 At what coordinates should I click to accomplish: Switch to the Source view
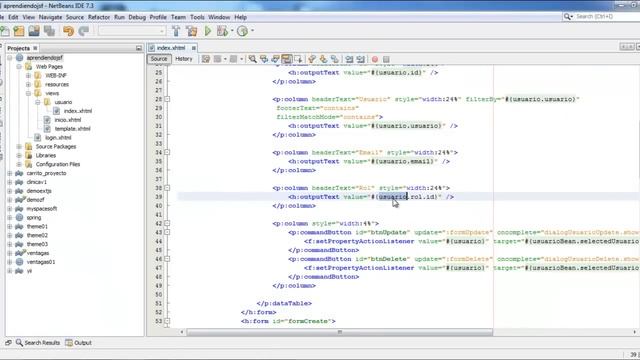click(x=159, y=59)
